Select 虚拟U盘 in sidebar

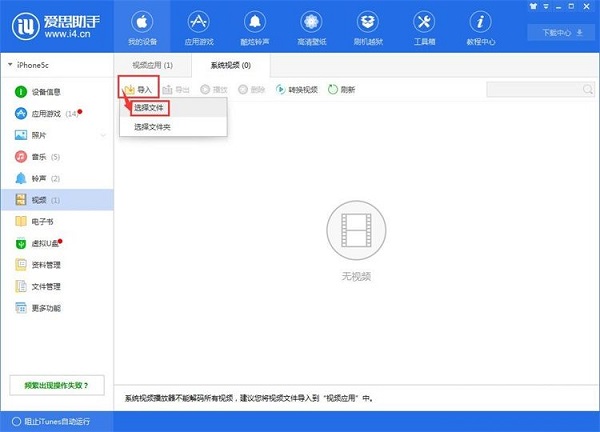point(57,243)
